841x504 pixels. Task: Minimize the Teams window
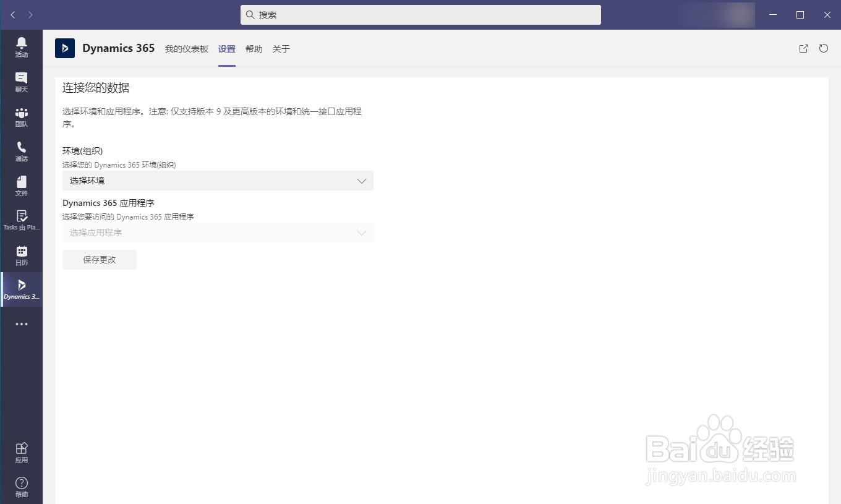[x=773, y=15]
